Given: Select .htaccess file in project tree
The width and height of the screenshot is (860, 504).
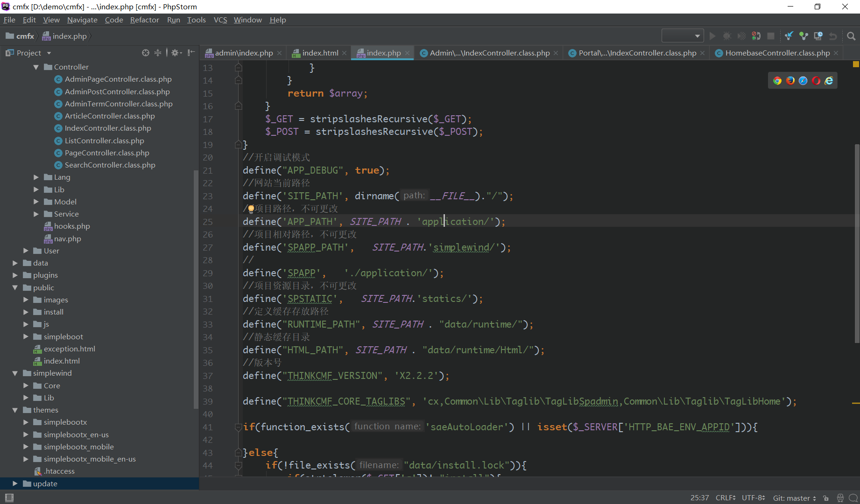Looking at the screenshot, I should [x=54, y=471].
